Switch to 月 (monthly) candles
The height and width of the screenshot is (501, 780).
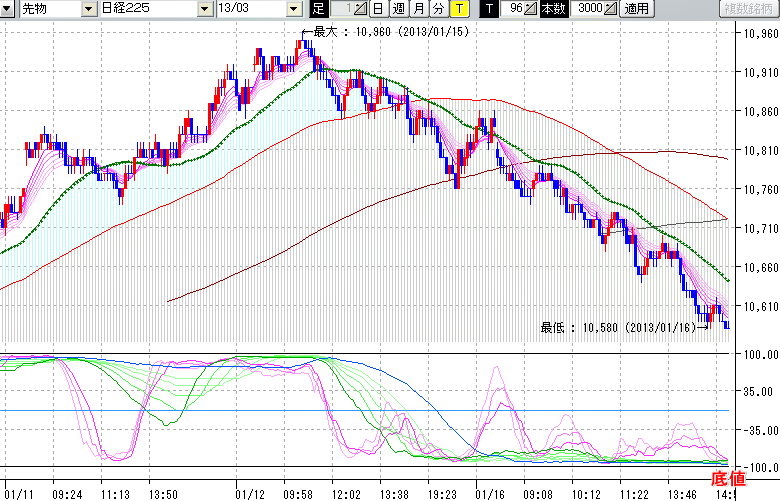click(x=418, y=9)
